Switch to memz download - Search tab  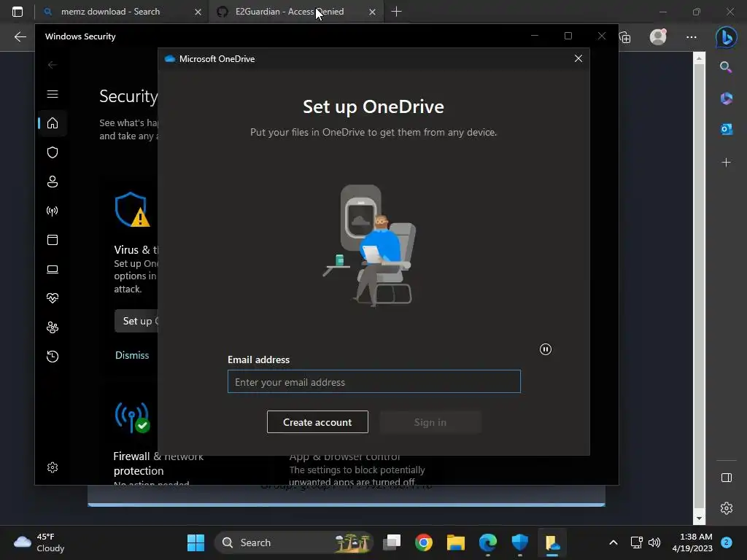click(111, 12)
